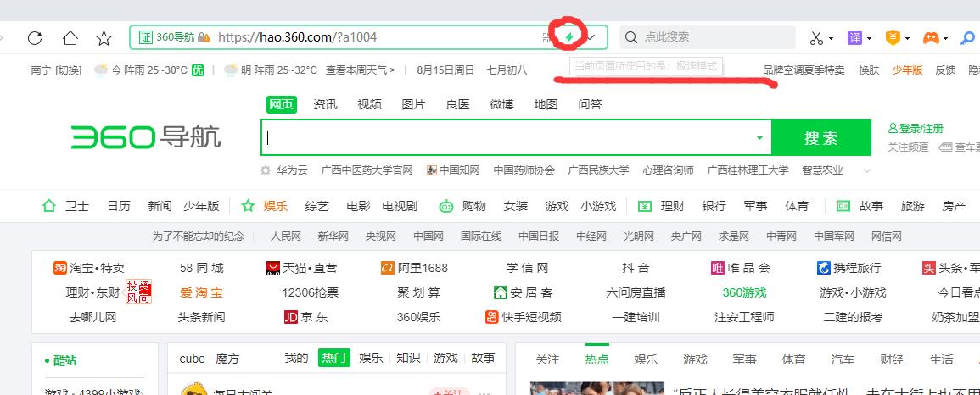This screenshot has width=980, height=395.
Task: Click the browser refresh icon
Action: click(x=35, y=38)
